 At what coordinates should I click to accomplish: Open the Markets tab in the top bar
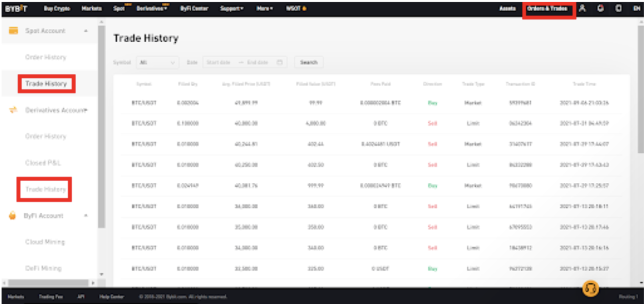pyautogui.click(x=91, y=8)
